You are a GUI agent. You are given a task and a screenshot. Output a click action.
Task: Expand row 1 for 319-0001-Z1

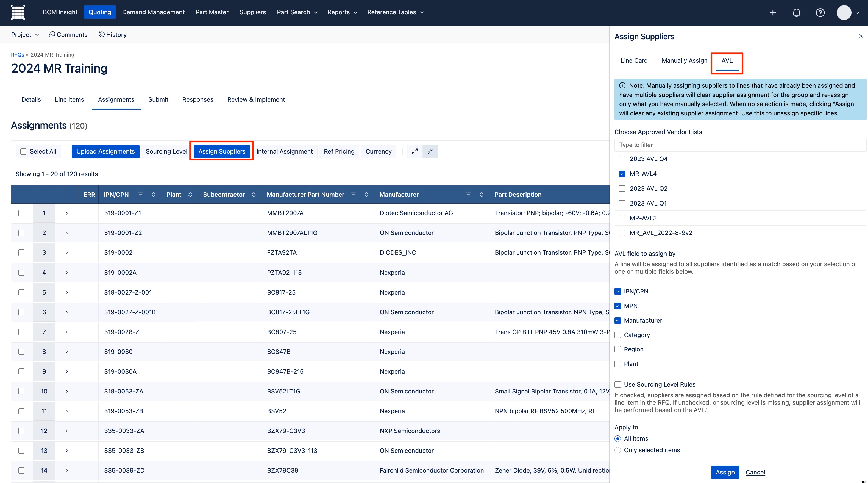(67, 213)
